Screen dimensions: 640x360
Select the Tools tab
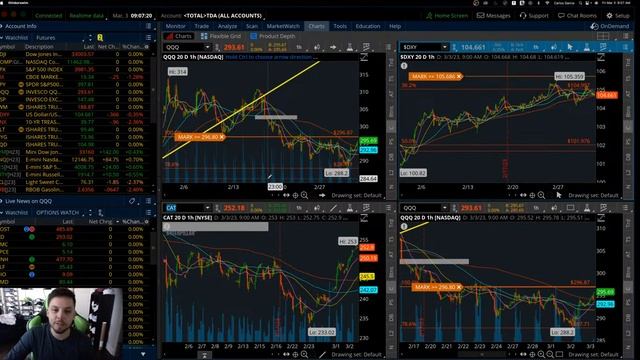click(x=340, y=26)
